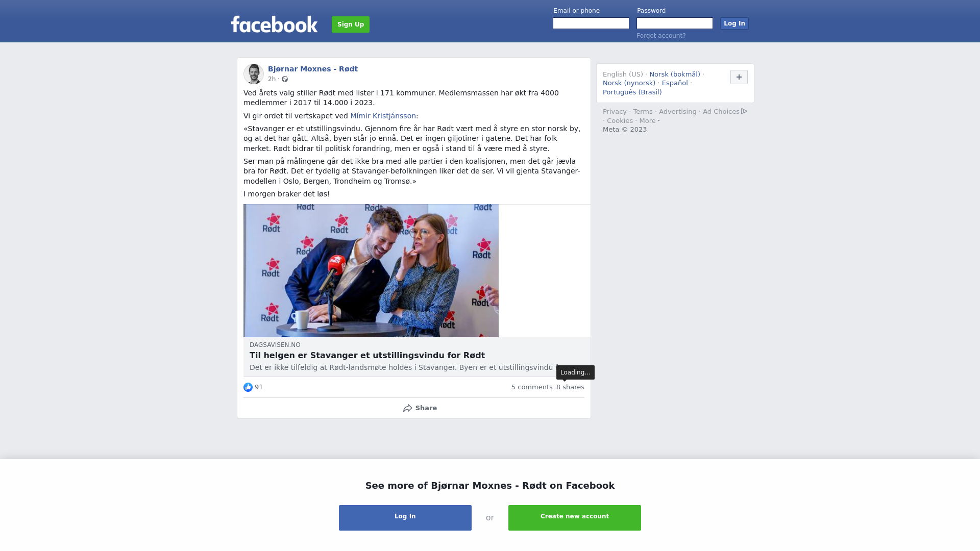Screen dimensions: 980x551
Task: Click the Email or phone field
Action: click(591, 23)
